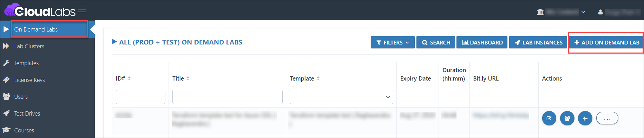Toggle the hamburger sidebar menu icon
Viewport: 644px width, 138px height.
pyautogui.click(x=82, y=9)
